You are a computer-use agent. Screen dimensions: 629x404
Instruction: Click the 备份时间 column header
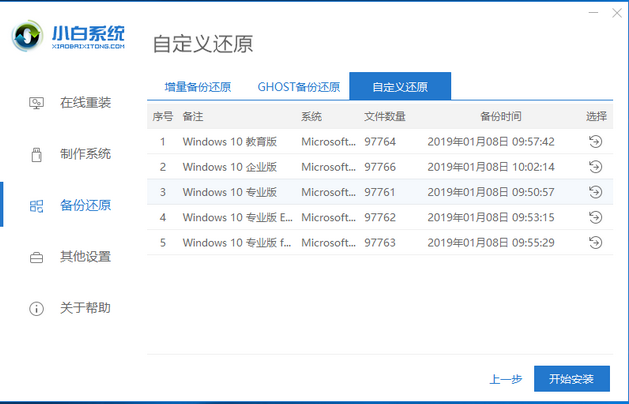click(501, 117)
